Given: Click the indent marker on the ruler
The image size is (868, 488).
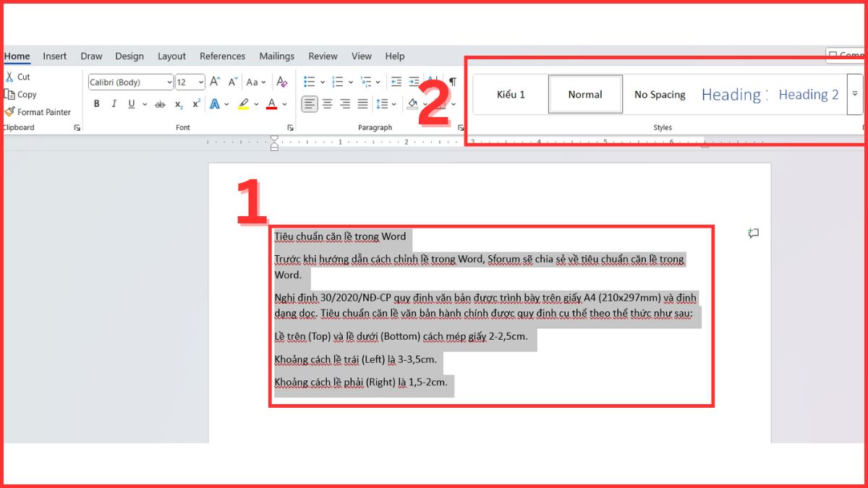Looking at the screenshot, I should click(x=274, y=142).
